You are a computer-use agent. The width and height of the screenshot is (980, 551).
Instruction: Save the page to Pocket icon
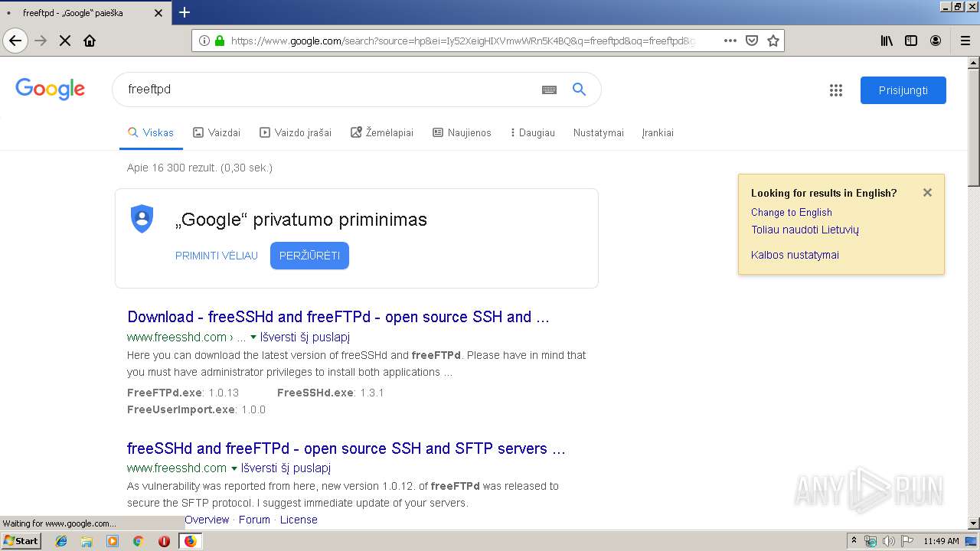[x=752, y=41]
